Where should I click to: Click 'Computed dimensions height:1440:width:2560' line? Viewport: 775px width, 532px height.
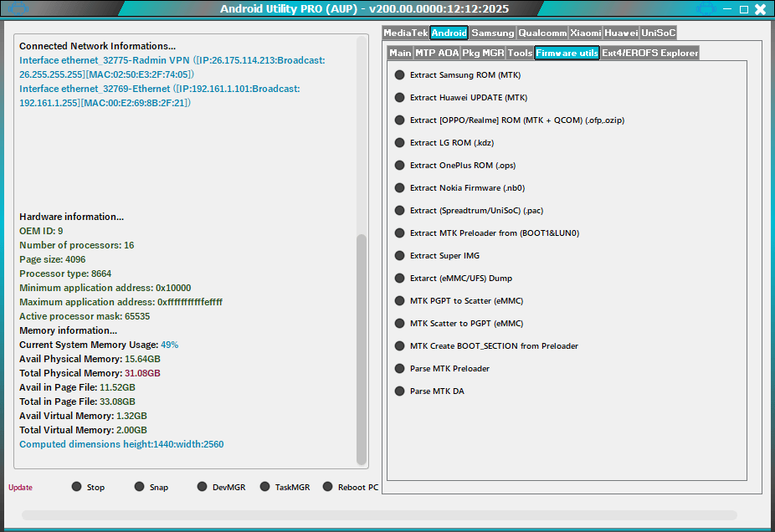(x=121, y=444)
